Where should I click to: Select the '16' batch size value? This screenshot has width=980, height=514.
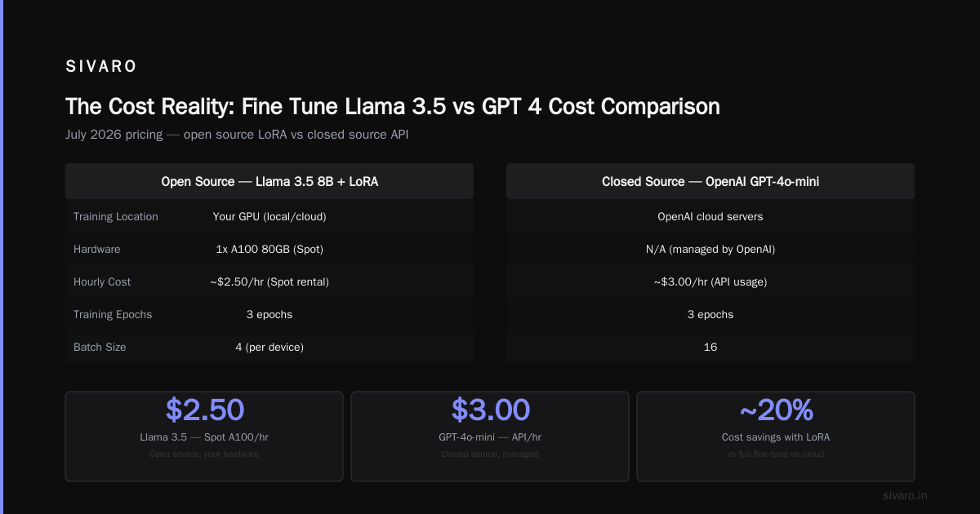[710, 347]
